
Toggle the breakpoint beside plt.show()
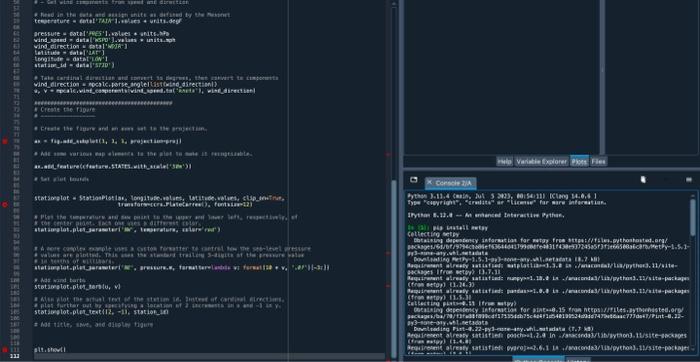point(5,350)
